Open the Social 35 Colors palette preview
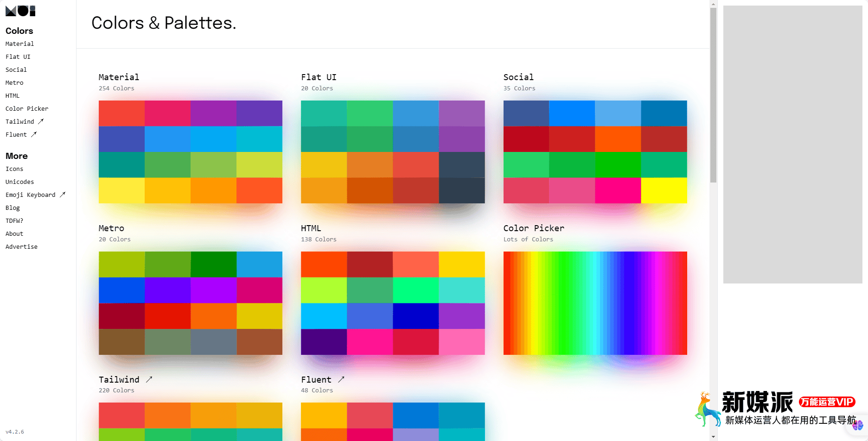868x441 pixels. point(595,151)
